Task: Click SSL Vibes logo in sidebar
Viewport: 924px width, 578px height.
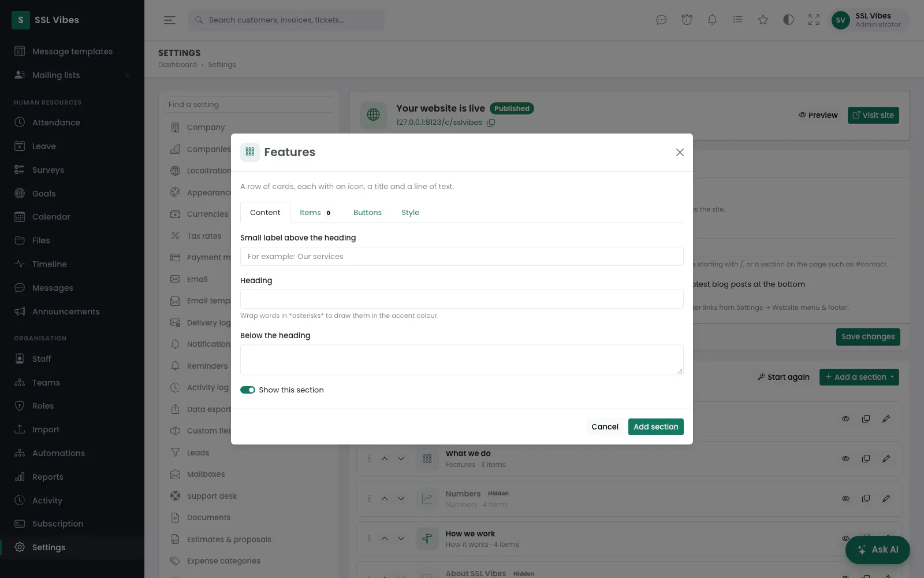Action: click(x=45, y=20)
